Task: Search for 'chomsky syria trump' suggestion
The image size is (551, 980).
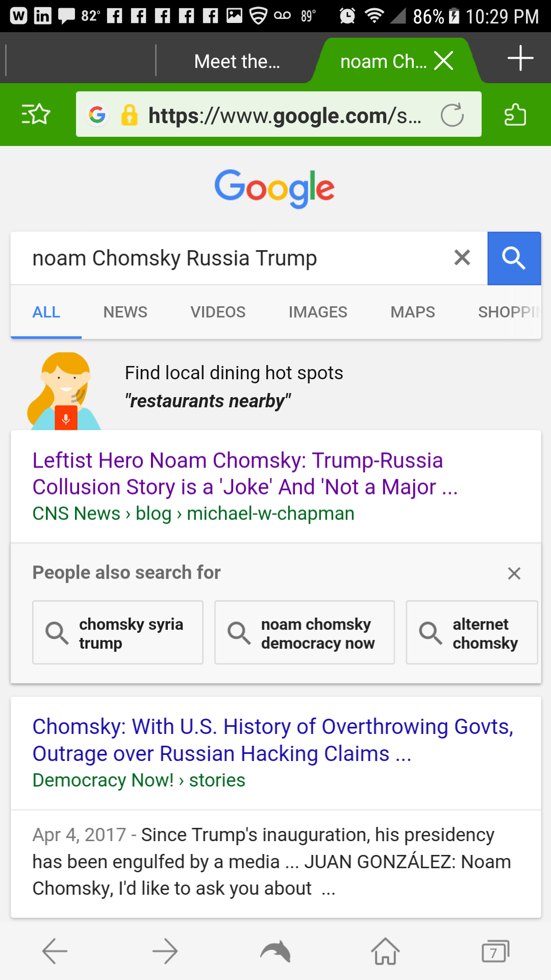Action: (x=118, y=633)
